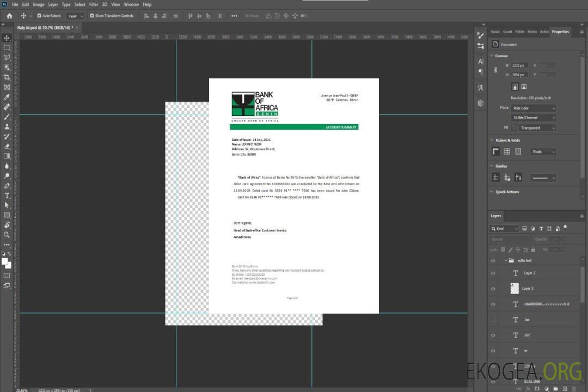
Task: Select the Pen tool
Action: tap(7, 186)
